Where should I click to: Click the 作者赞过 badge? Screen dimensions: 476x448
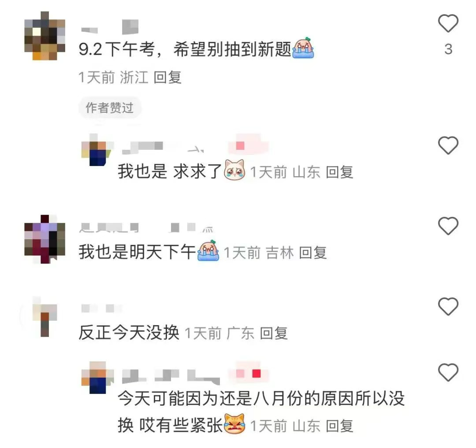[x=110, y=107]
